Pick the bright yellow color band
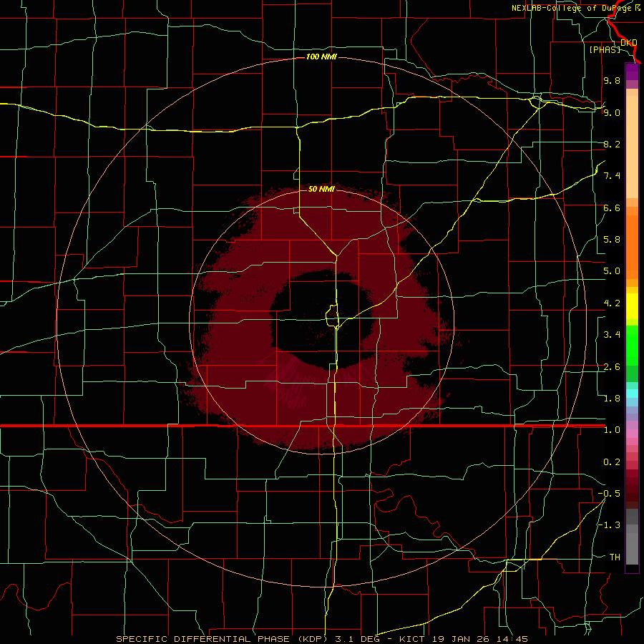This screenshot has width=644, height=644. click(632, 306)
